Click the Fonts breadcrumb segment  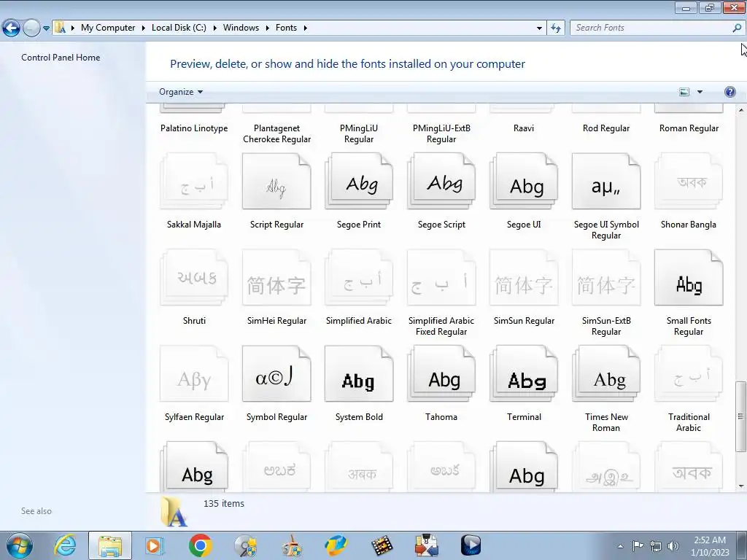coord(286,28)
